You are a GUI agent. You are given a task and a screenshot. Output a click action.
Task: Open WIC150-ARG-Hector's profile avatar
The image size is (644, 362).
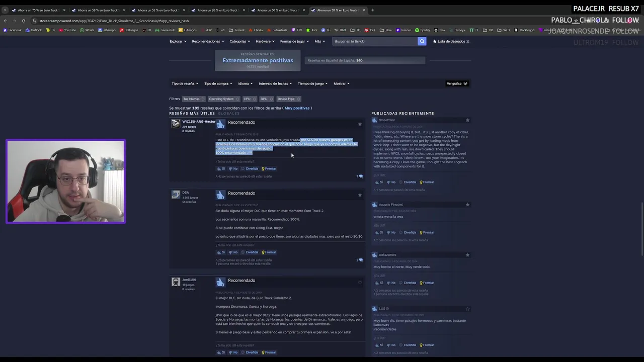point(176,124)
